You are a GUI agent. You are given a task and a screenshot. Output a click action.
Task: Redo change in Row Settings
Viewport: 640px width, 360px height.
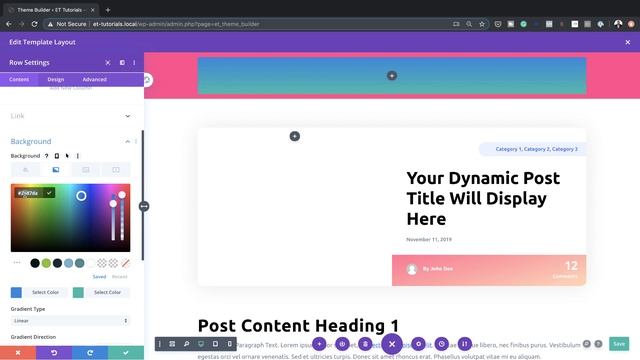(x=90, y=353)
